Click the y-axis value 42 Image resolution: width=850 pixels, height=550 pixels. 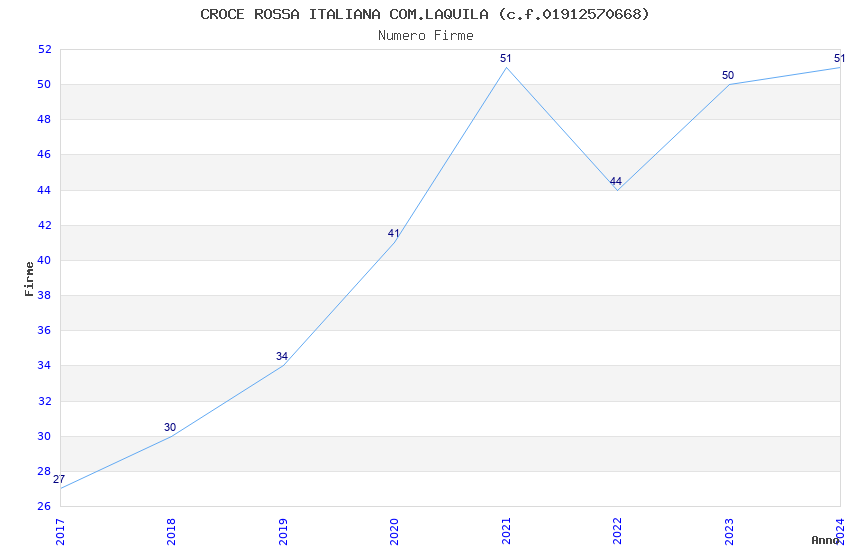(44, 225)
